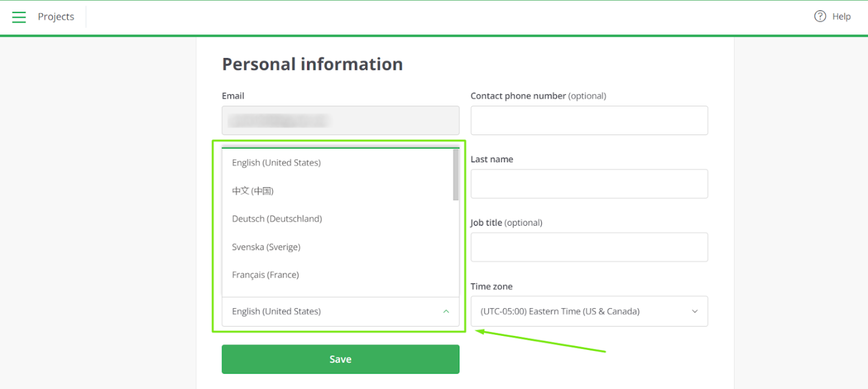This screenshot has height=389, width=868.
Task: Open the (UTC-05:00) Eastern Time dropdown
Action: pos(589,311)
